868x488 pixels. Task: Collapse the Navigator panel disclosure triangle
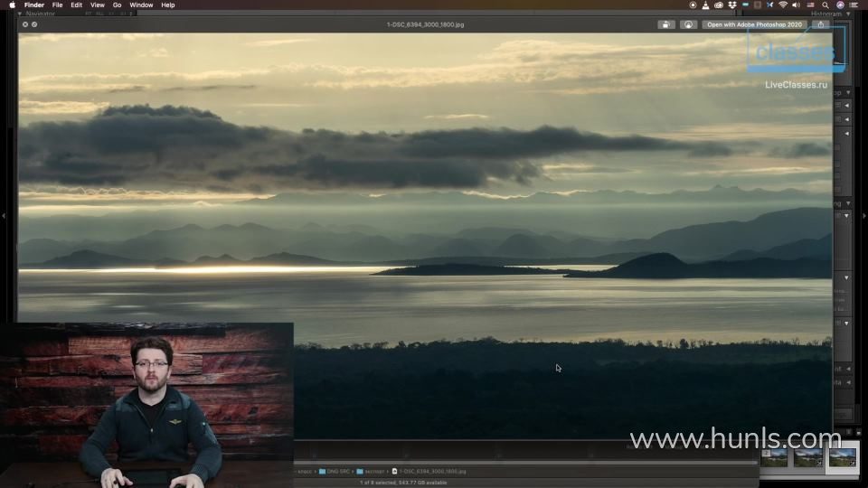pos(20,14)
